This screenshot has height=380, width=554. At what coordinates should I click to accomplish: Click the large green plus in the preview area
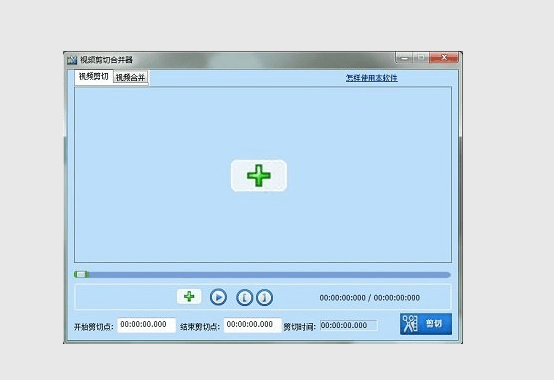pyautogui.click(x=259, y=176)
